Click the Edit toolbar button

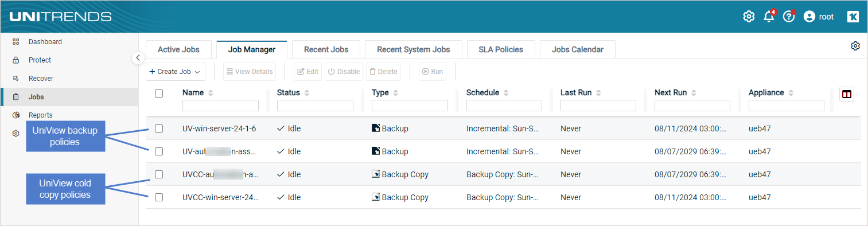pos(308,72)
